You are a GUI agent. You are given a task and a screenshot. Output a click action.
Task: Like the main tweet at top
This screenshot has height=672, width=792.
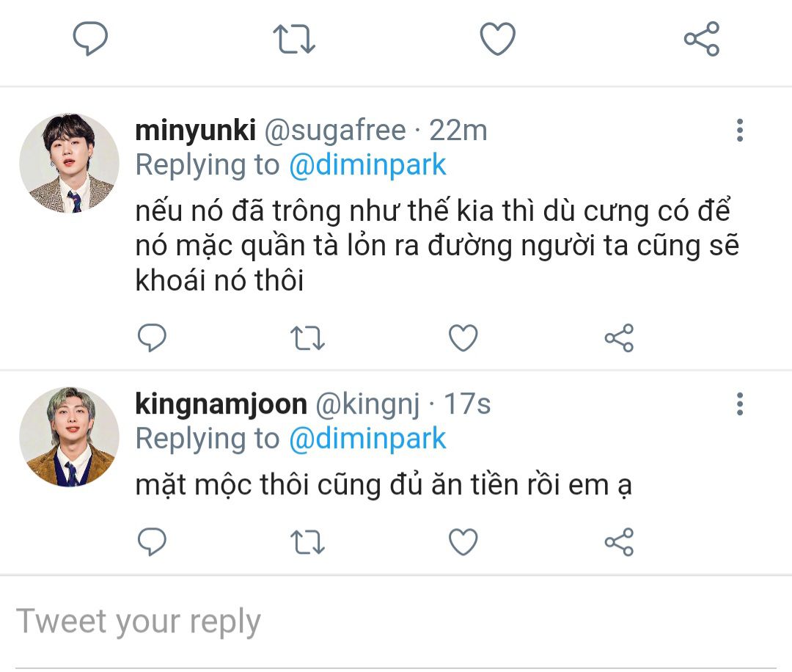pos(498,39)
